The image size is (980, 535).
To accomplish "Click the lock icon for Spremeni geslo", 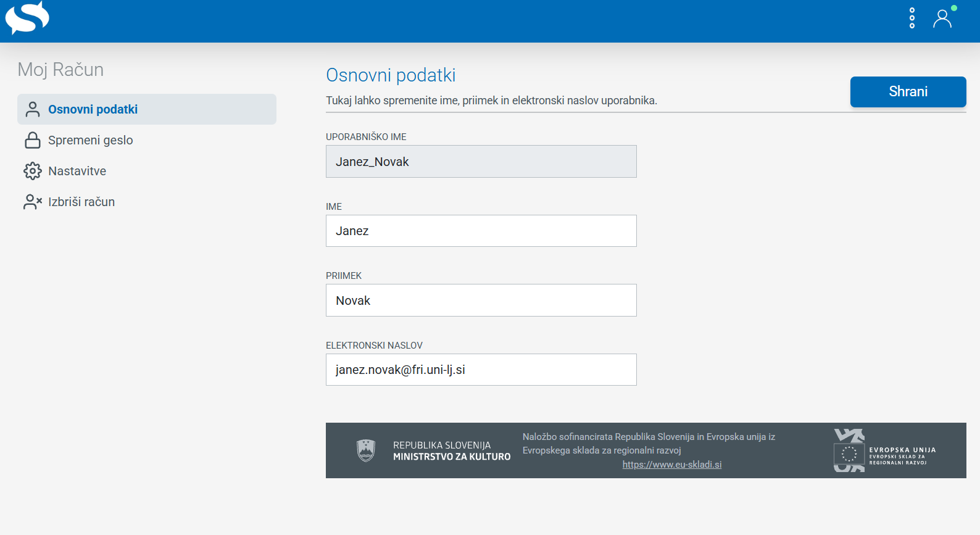I will coord(33,140).
